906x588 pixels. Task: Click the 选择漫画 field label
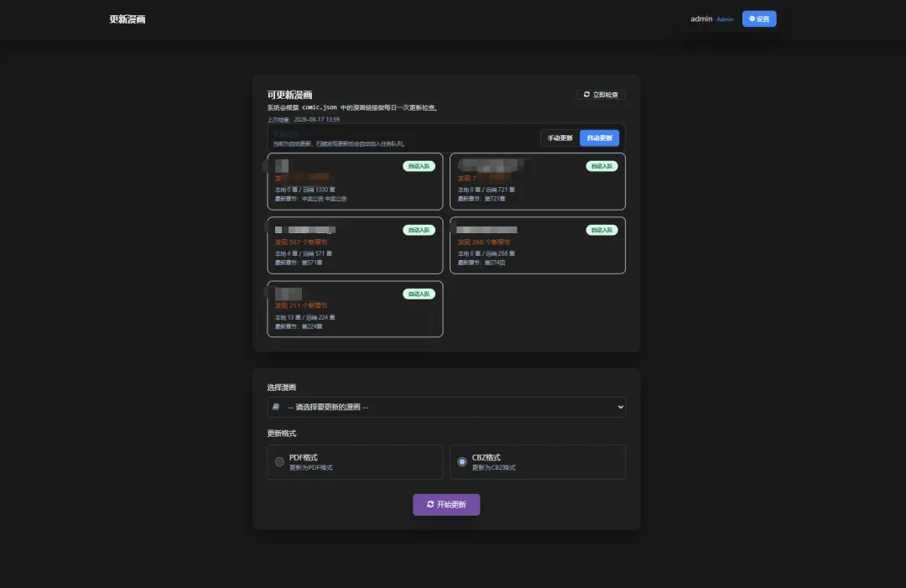[281, 388]
